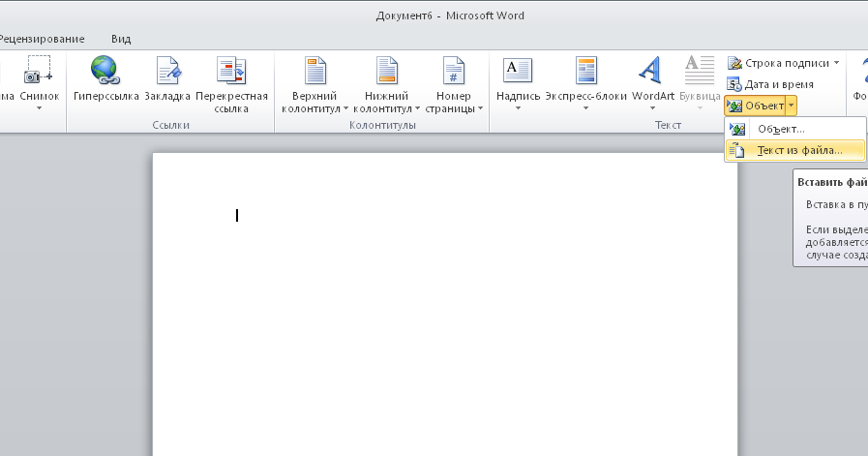Viewport: 868px width, 456px height.
Task: Choose Объект... entry in dropdown menu
Action: (794, 129)
